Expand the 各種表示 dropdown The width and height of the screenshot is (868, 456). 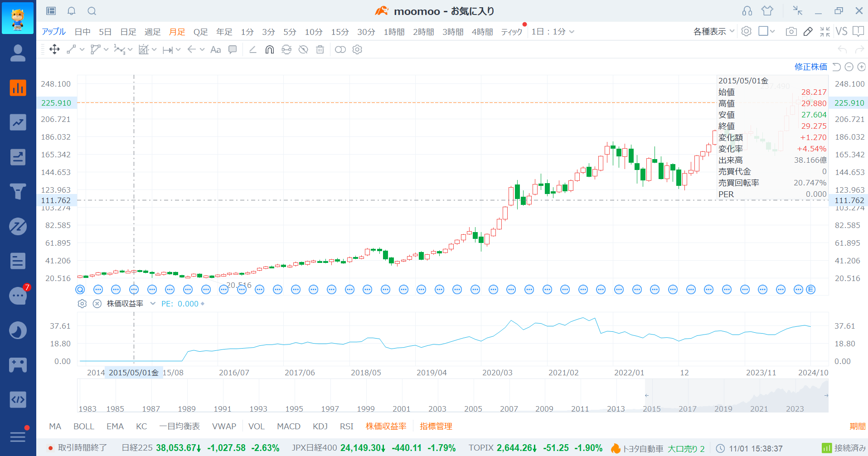click(714, 32)
